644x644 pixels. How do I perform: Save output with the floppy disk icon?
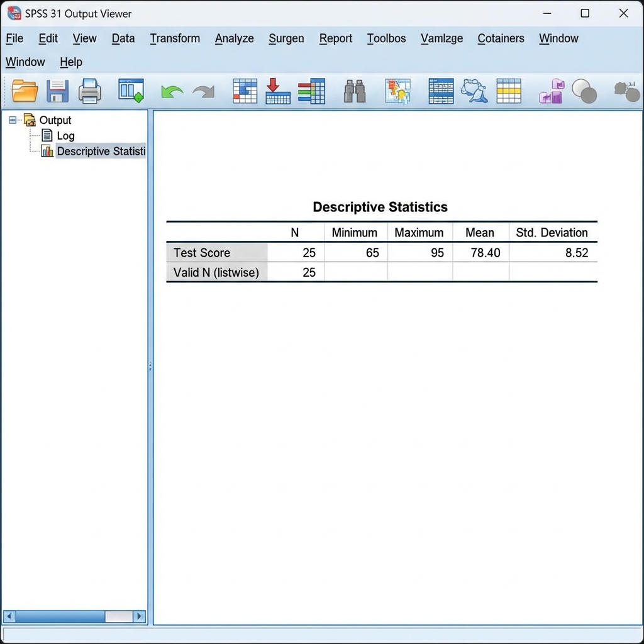coord(57,91)
